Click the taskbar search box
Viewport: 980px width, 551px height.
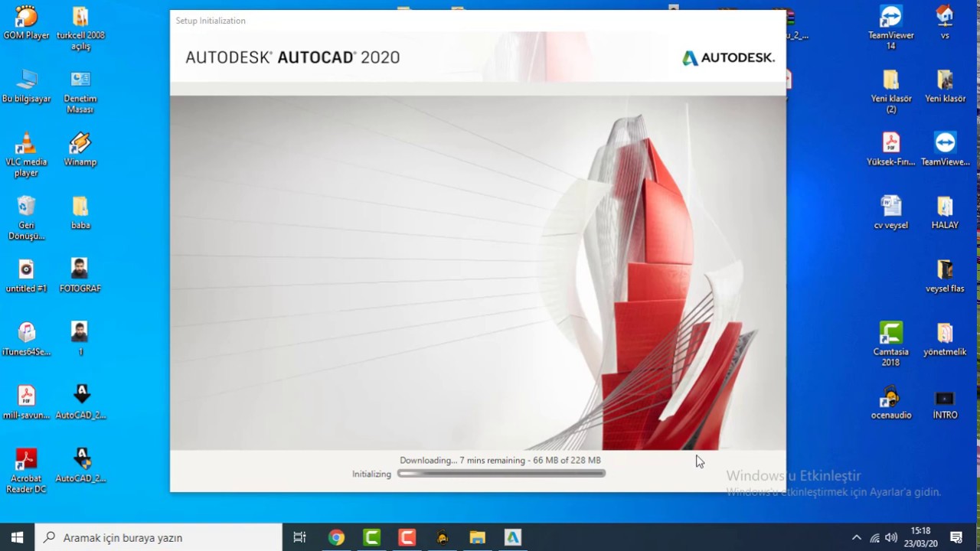coord(159,537)
